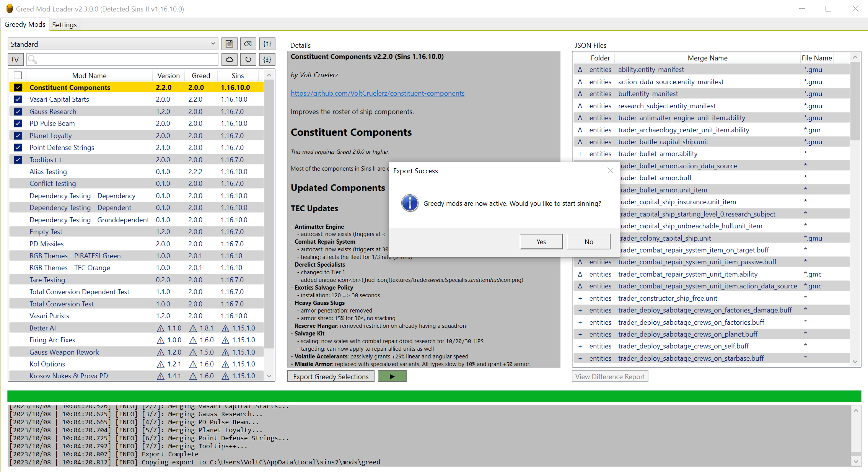Select the Vasari Purists mod row
The image size is (868, 472).
tap(137, 316)
